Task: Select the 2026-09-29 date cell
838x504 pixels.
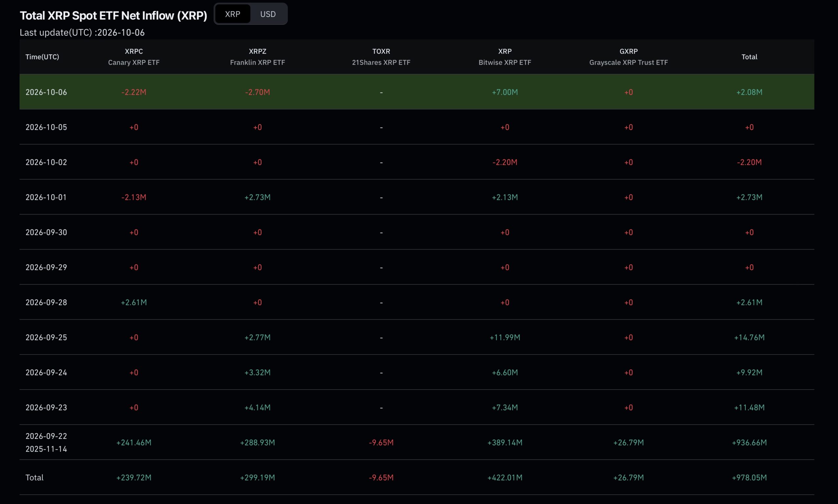Action: (x=46, y=267)
